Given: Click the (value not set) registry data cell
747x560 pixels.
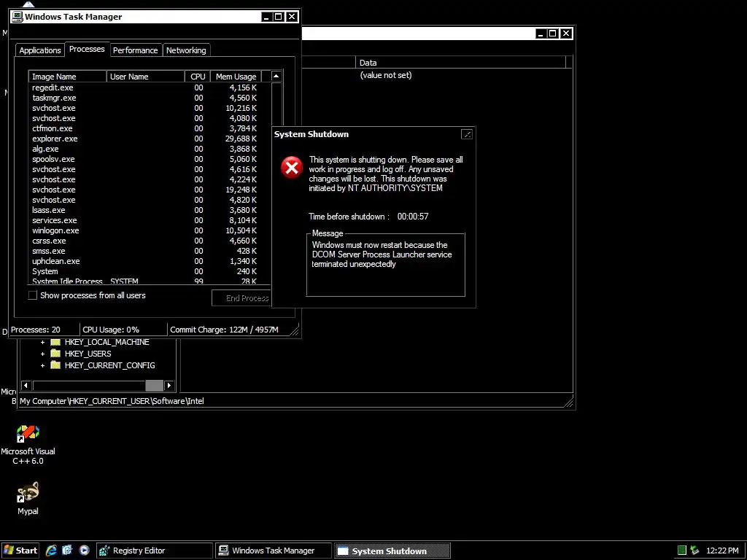Looking at the screenshot, I should point(386,75).
